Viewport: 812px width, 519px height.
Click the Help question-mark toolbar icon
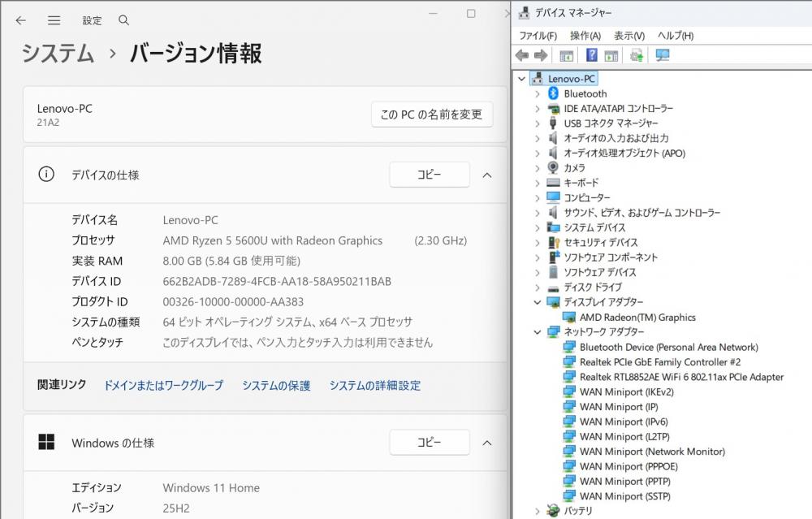(592, 55)
